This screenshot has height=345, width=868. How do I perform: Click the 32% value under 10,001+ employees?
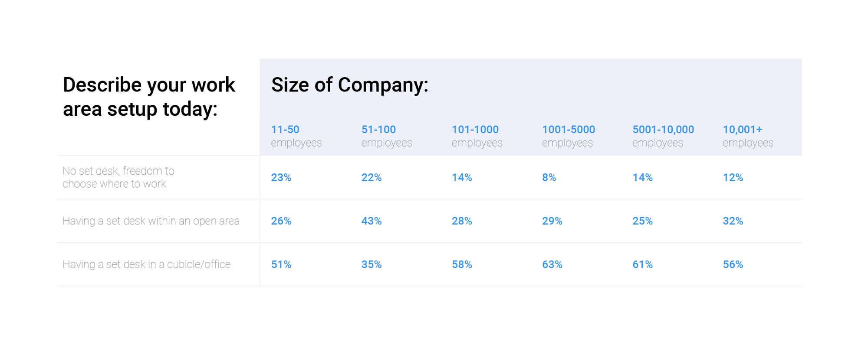tap(733, 221)
